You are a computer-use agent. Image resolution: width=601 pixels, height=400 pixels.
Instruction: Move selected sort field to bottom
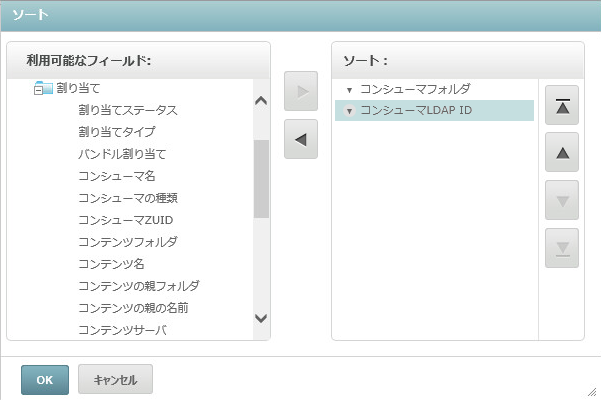562,247
